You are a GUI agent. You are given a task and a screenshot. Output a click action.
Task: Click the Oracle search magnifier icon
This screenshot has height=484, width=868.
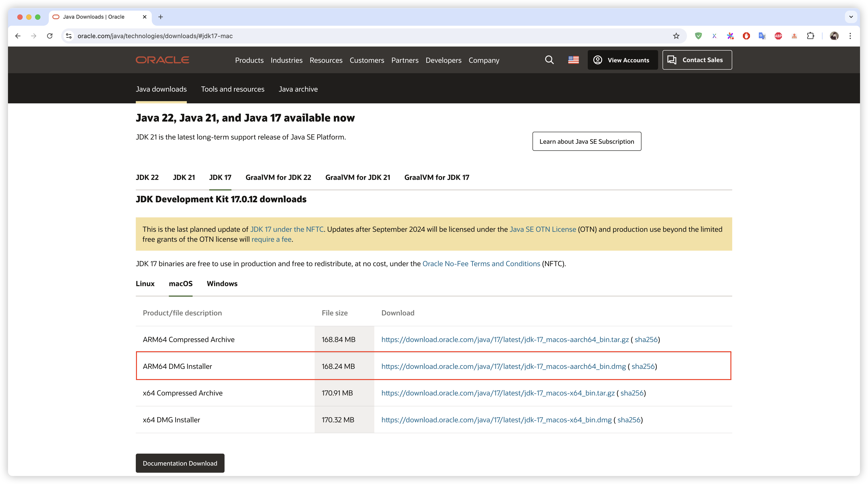pyautogui.click(x=549, y=60)
